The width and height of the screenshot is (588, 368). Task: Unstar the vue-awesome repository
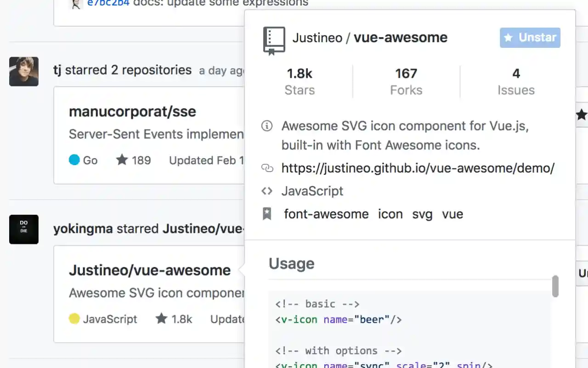[x=530, y=37]
